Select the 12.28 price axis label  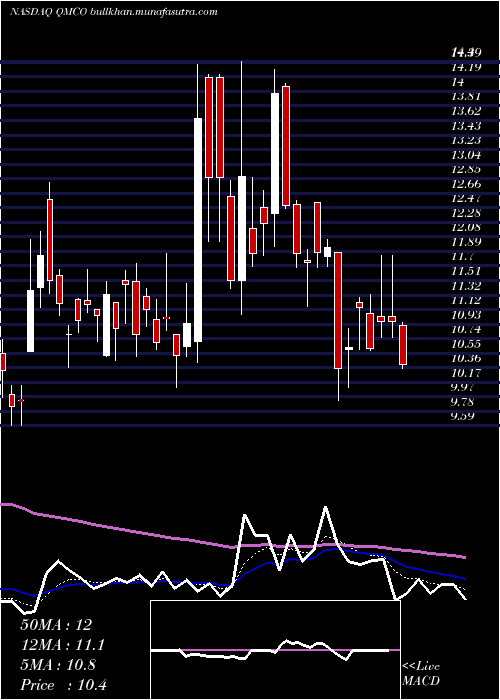pos(466,213)
